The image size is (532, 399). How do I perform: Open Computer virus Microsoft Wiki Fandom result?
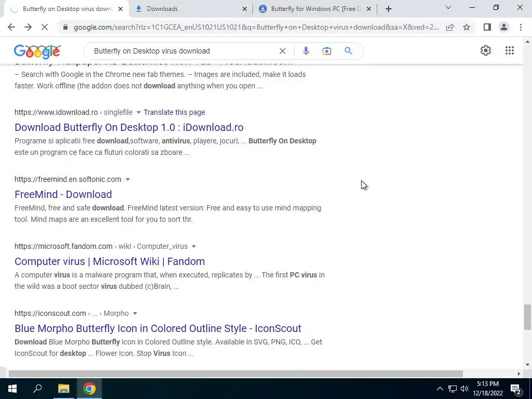click(110, 261)
